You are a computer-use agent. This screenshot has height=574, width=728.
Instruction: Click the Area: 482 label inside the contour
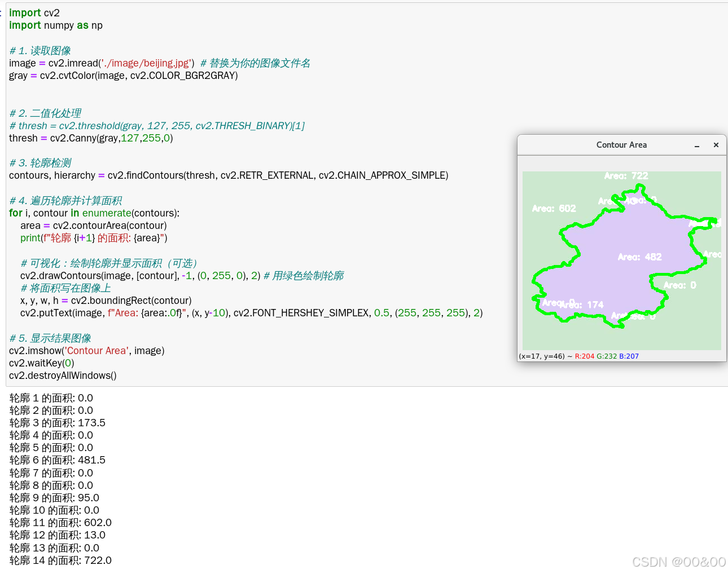coord(639,257)
